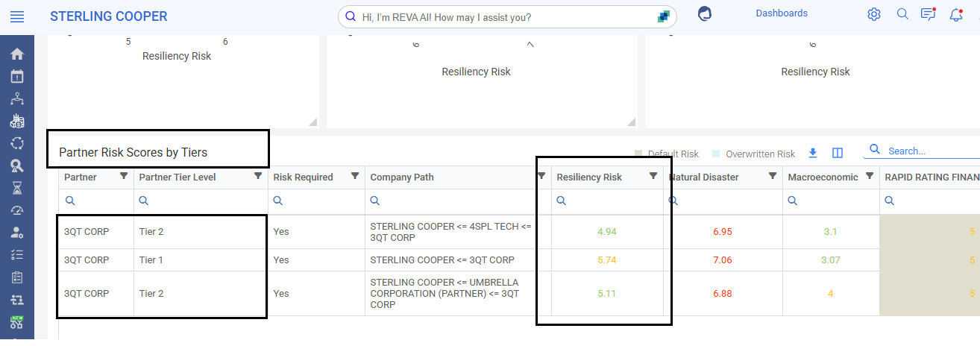Click Partner Risk Scores by Tiers heading
Screen dimensions: 980x346
click(x=133, y=152)
